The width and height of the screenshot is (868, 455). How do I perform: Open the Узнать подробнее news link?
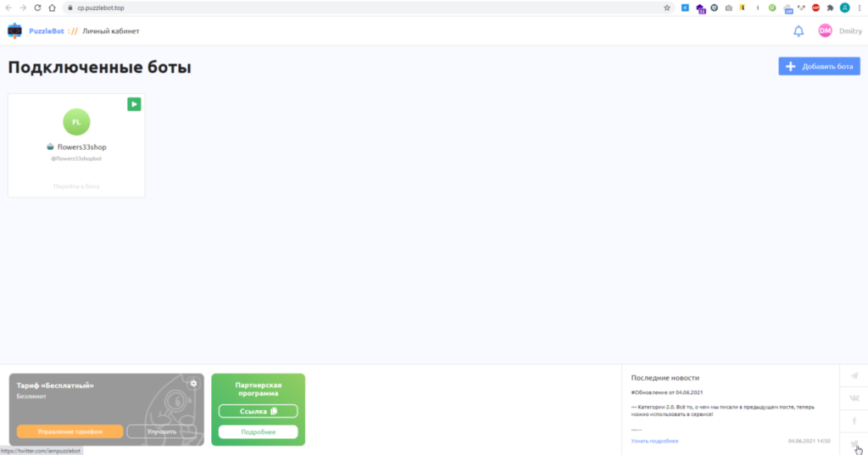pos(654,441)
